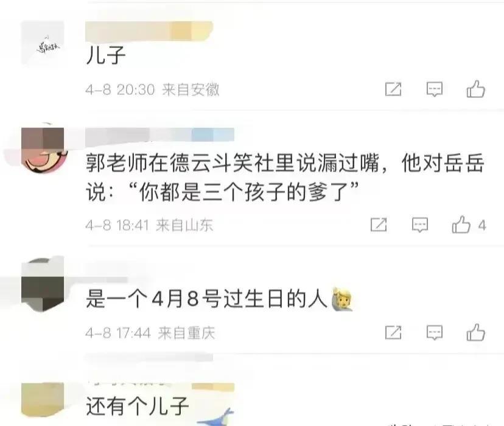The image size is (504, 426).
Task: Like the 郭老师 comment with 4 likes
Action: 461,224
